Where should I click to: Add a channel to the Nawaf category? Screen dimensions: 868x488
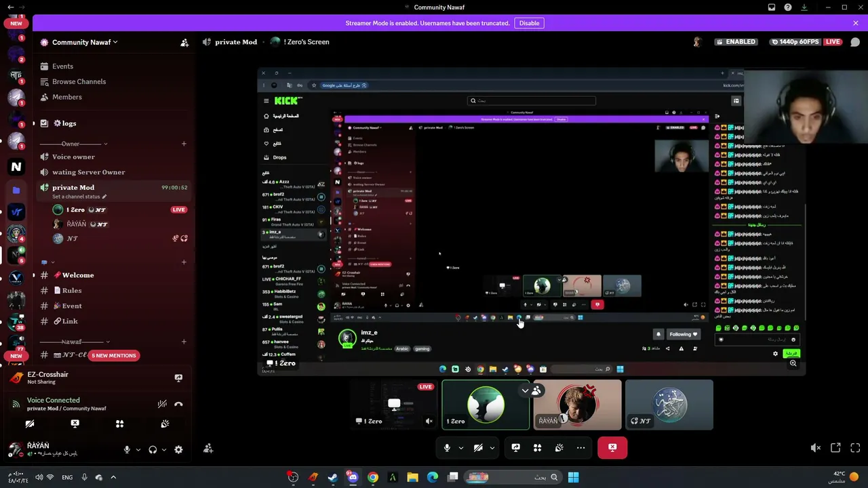184,342
